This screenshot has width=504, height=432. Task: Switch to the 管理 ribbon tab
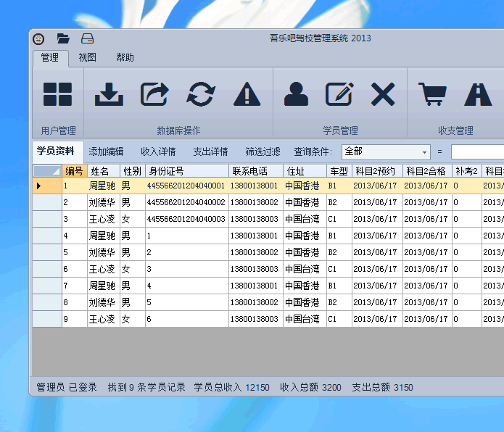(x=50, y=57)
